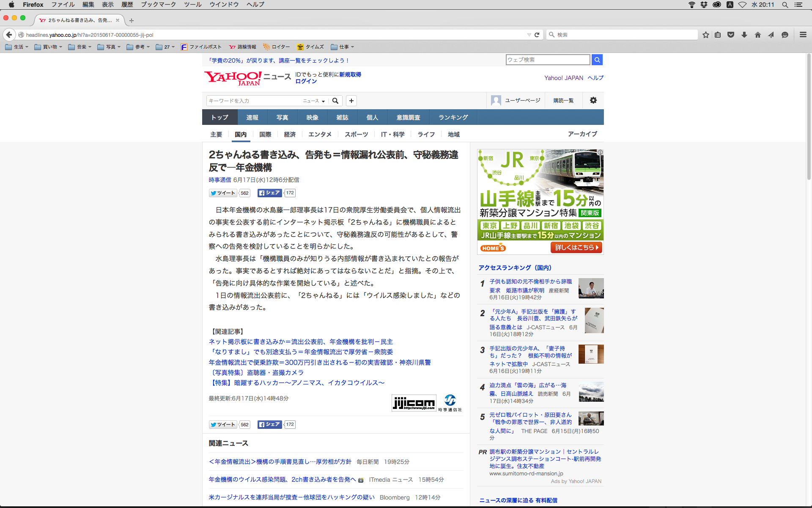812x508 pixels.
Task: Click the Firefox back arrow button
Action: 9,35
